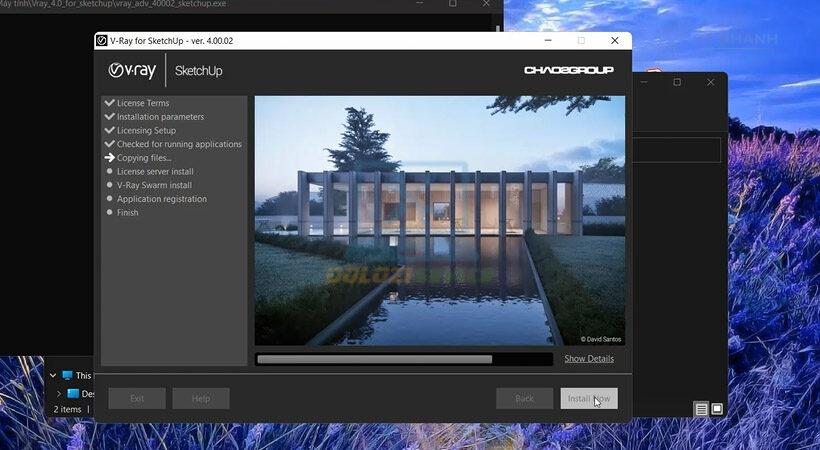This screenshot has height=450, width=820.
Task: Click the Desktop folder icon
Action: click(73, 393)
